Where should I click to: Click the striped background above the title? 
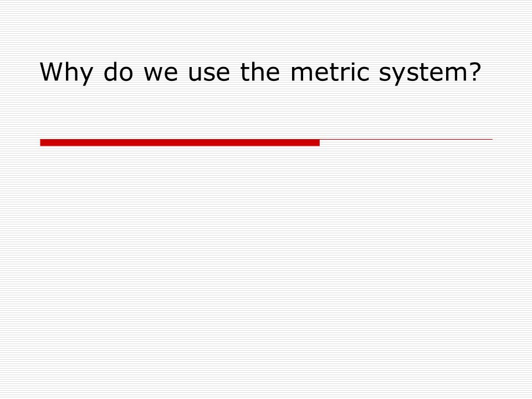point(266,29)
